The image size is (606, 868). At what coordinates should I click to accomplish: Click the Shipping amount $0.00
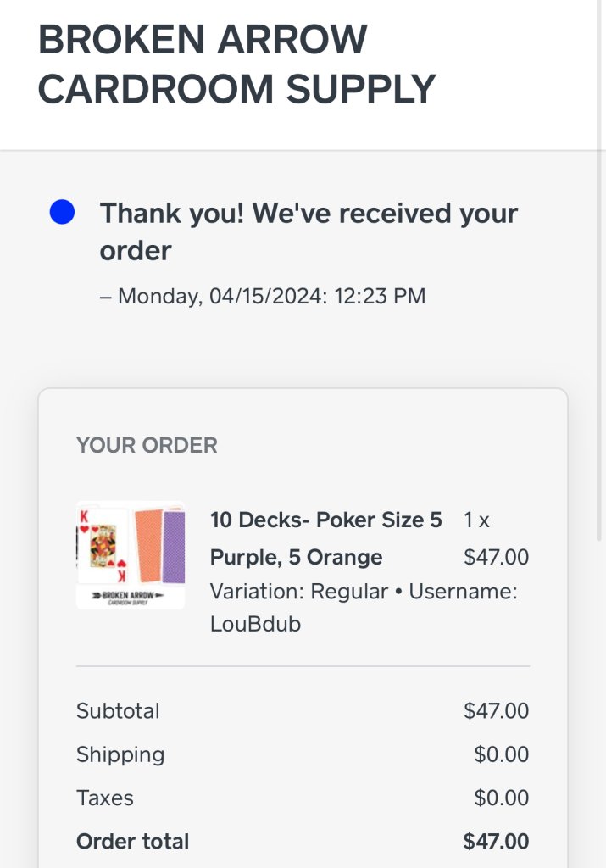tap(501, 754)
